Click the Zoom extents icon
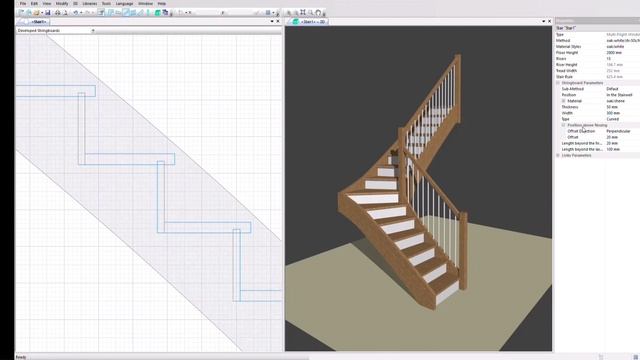The width and height of the screenshot is (640, 360). pos(303,13)
